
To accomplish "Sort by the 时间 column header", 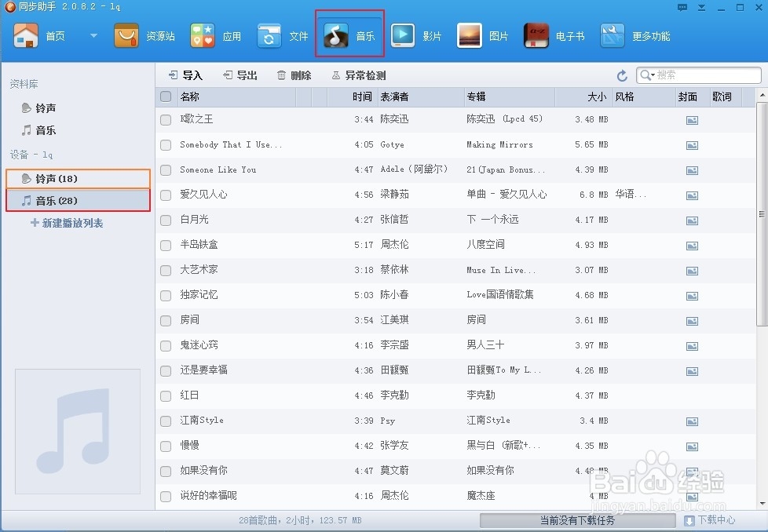I will click(352, 97).
